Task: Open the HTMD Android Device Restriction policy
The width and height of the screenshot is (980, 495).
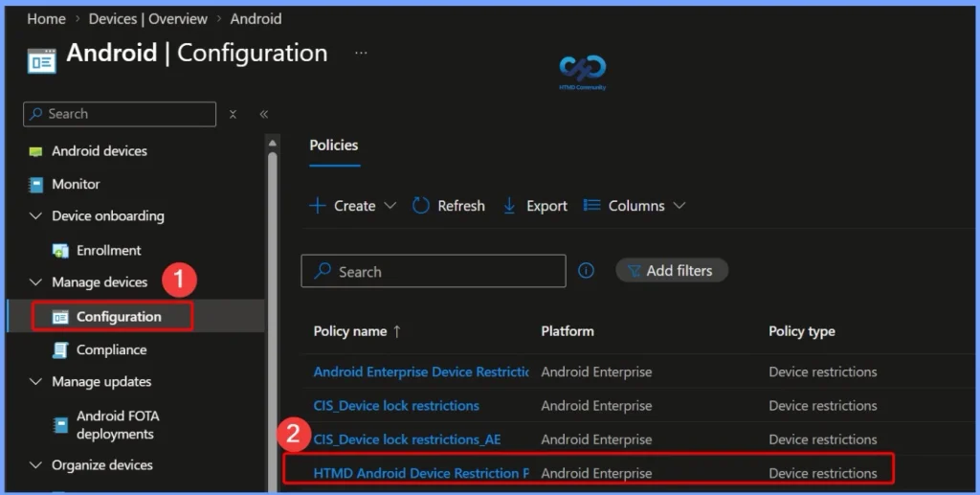Action: point(421,474)
